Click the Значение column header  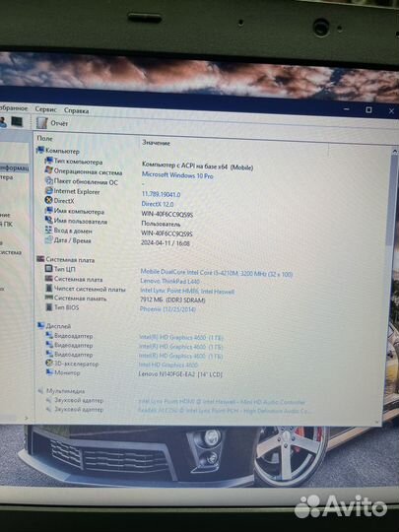tap(156, 143)
